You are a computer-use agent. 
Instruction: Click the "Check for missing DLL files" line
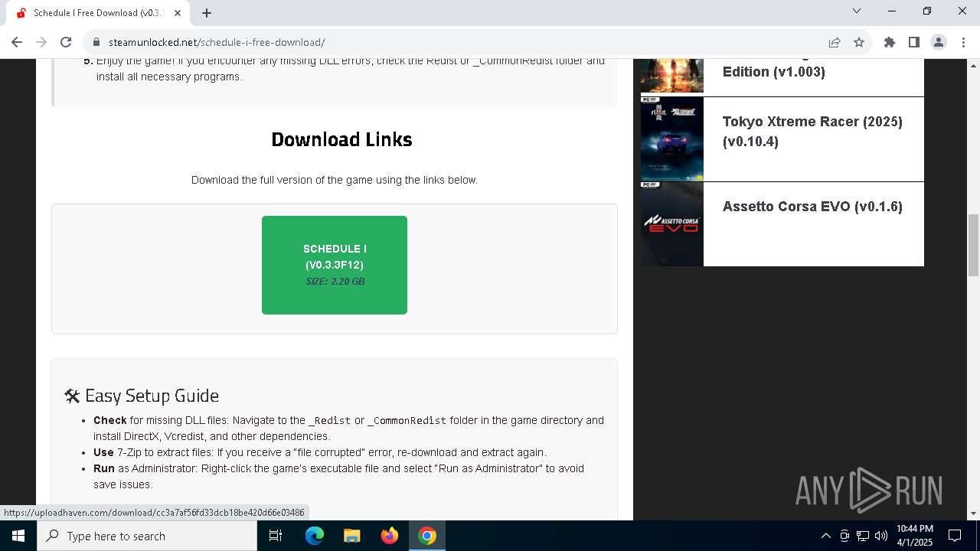click(x=348, y=428)
